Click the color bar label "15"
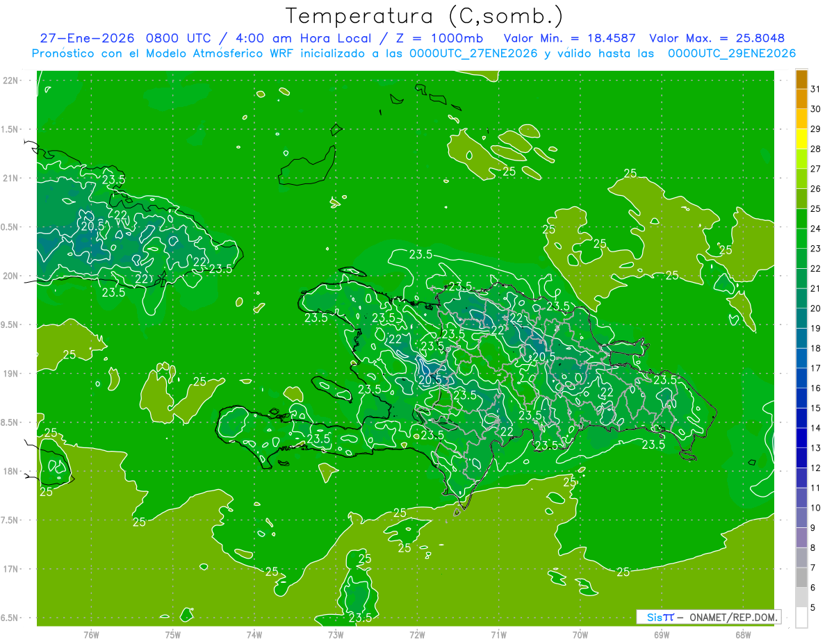Viewport: 834px width, 644px height. pos(816,408)
